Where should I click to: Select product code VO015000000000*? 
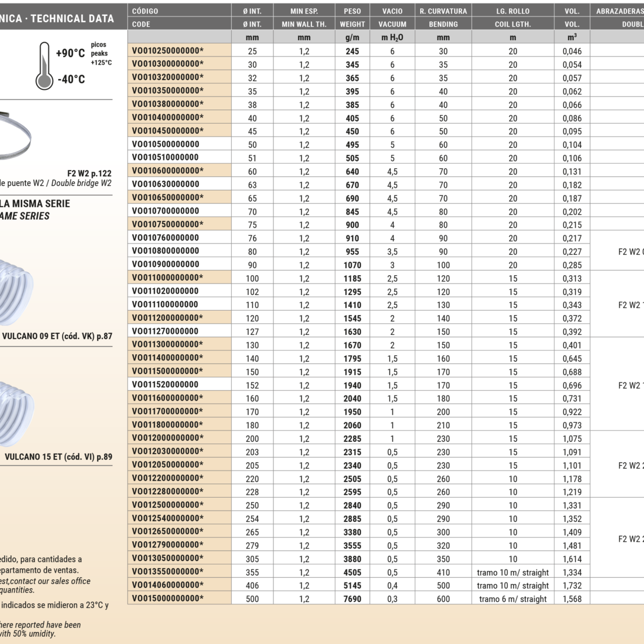pyautogui.click(x=168, y=599)
